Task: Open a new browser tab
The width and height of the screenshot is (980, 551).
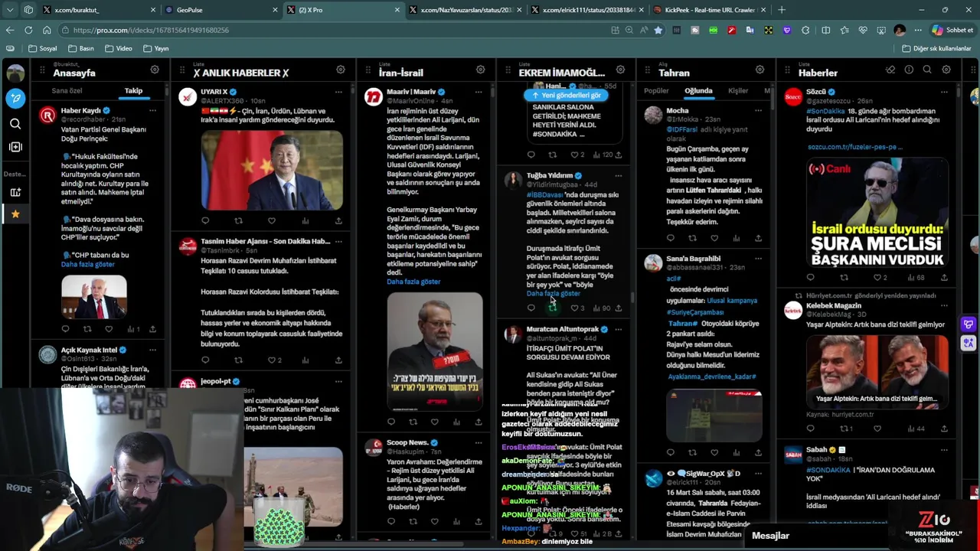Action: click(781, 10)
